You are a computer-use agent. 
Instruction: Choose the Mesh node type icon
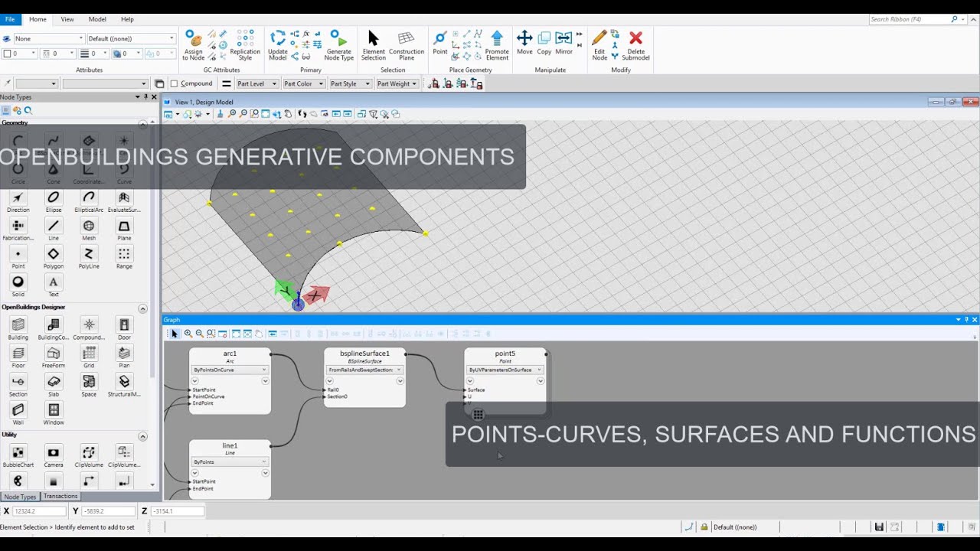click(89, 226)
